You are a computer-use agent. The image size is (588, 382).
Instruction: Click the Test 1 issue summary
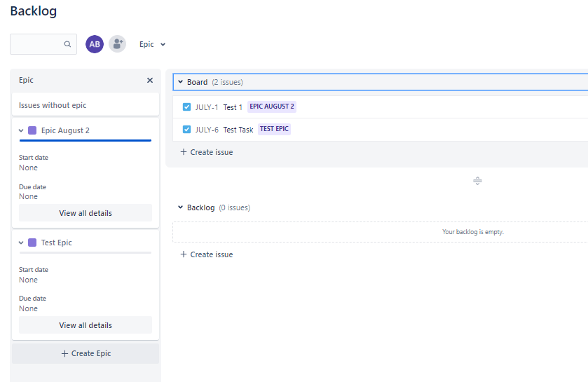tap(233, 107)
